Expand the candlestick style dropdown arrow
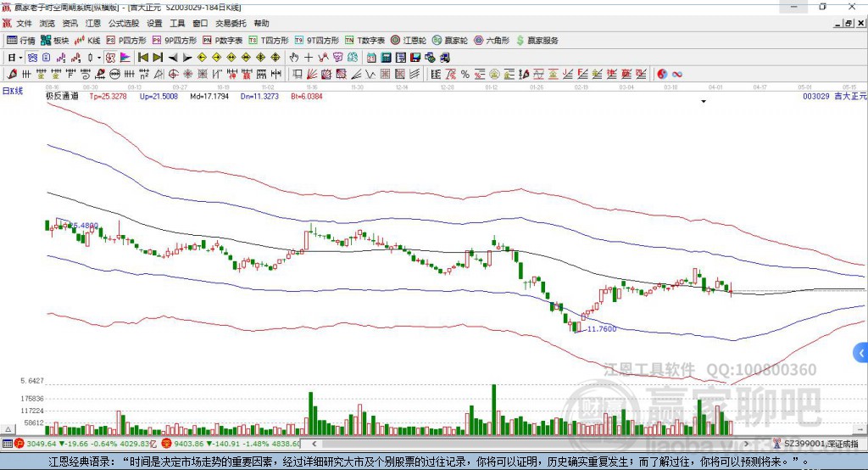The image size is (868, 470). tap(99, 58)
